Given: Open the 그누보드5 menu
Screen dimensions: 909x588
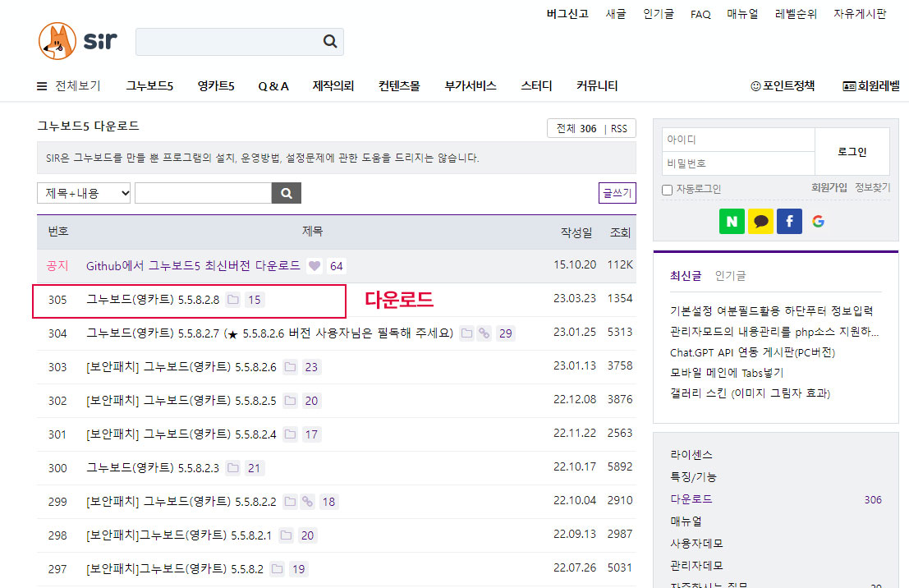Looking at the screenshot, I should coord(149,86).
